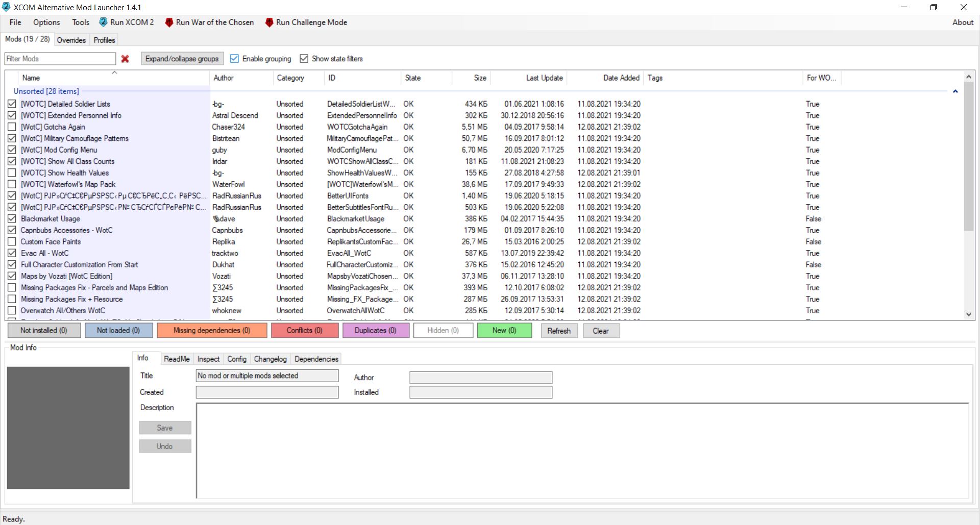
Task: Click the scroll down arrow of mod list
Action: point(969,314)
